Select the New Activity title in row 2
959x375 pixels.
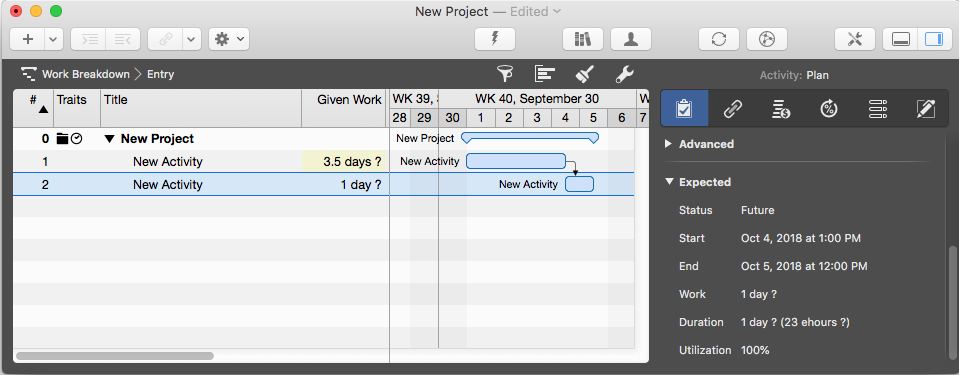(168, 185)
